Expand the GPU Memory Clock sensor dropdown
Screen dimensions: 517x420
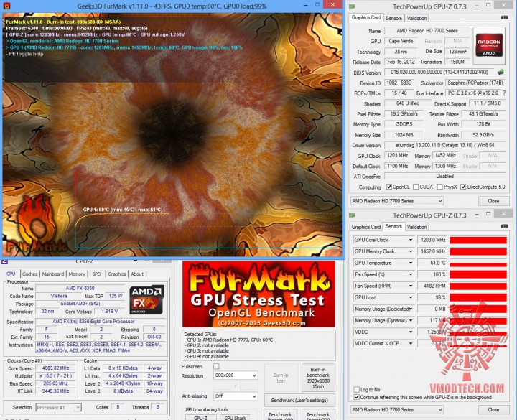(x=411, y=251)
